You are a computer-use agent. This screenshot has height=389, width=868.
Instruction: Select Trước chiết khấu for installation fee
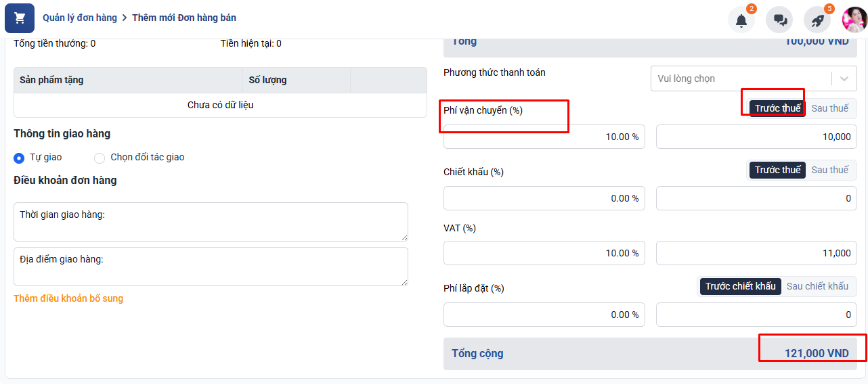click(x=741, y=286)
